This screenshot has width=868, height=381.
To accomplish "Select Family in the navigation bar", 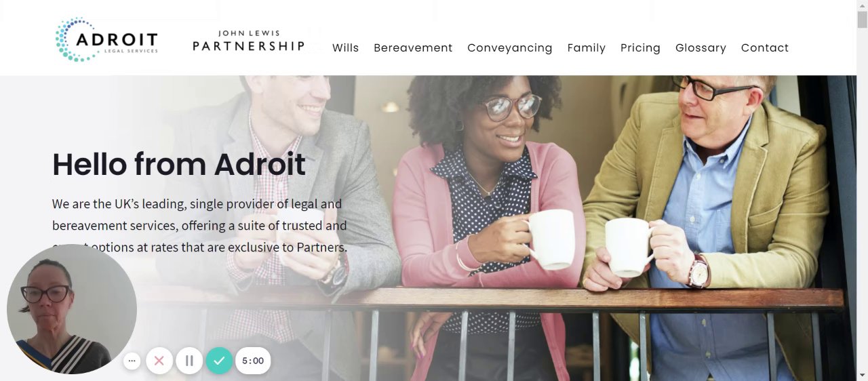I will click(587, 48).
